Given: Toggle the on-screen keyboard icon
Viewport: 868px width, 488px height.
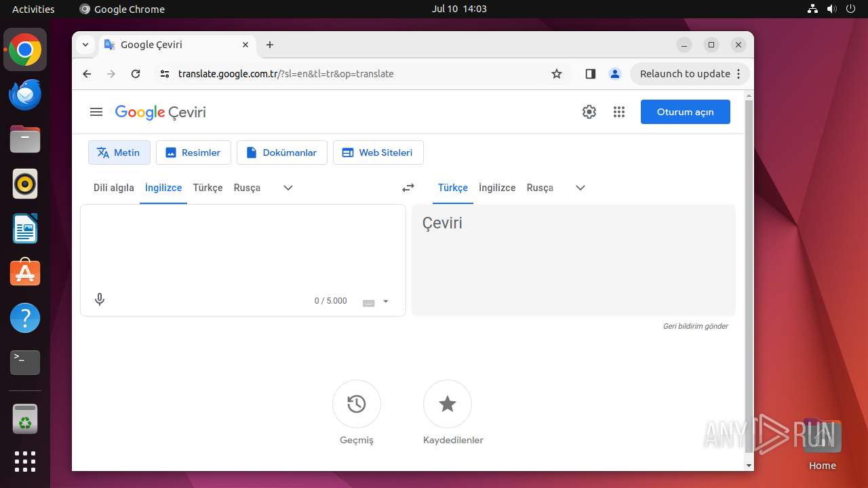Looking at the screenshot, I should click(369, 302).
